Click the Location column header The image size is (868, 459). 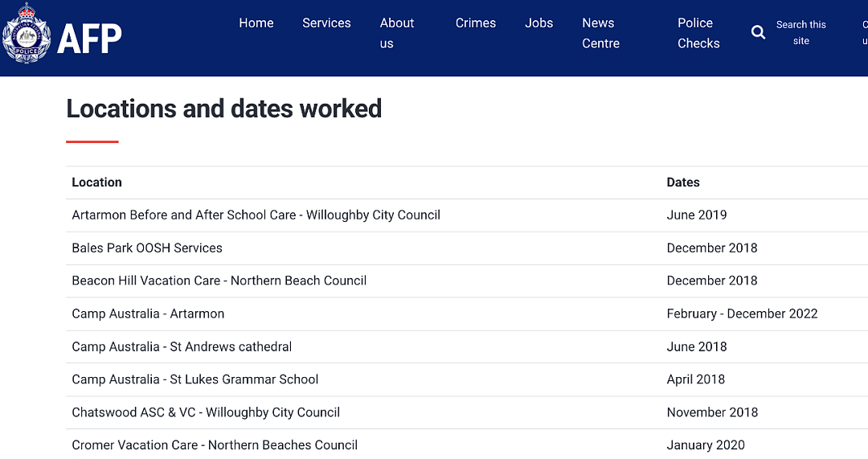(97, 182)
